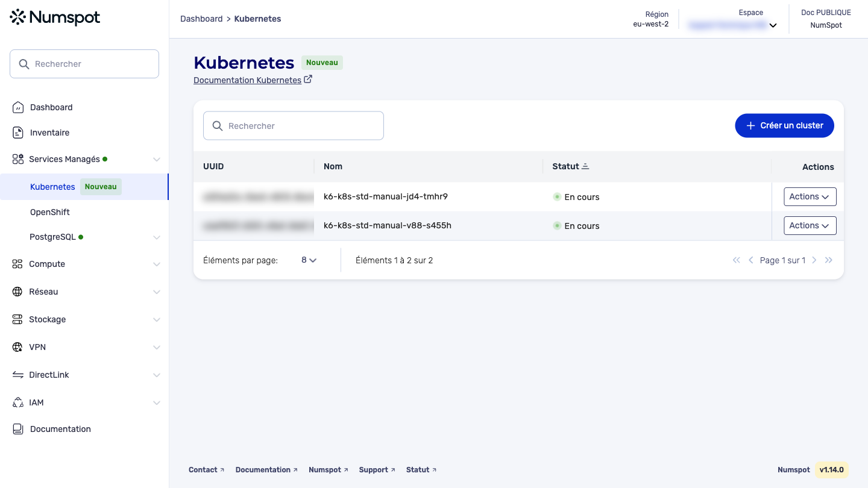This screenshot has height=488, width=868.
Task: Select Kubernetes in the sidebar menu
Action: (x=84, y=187)
